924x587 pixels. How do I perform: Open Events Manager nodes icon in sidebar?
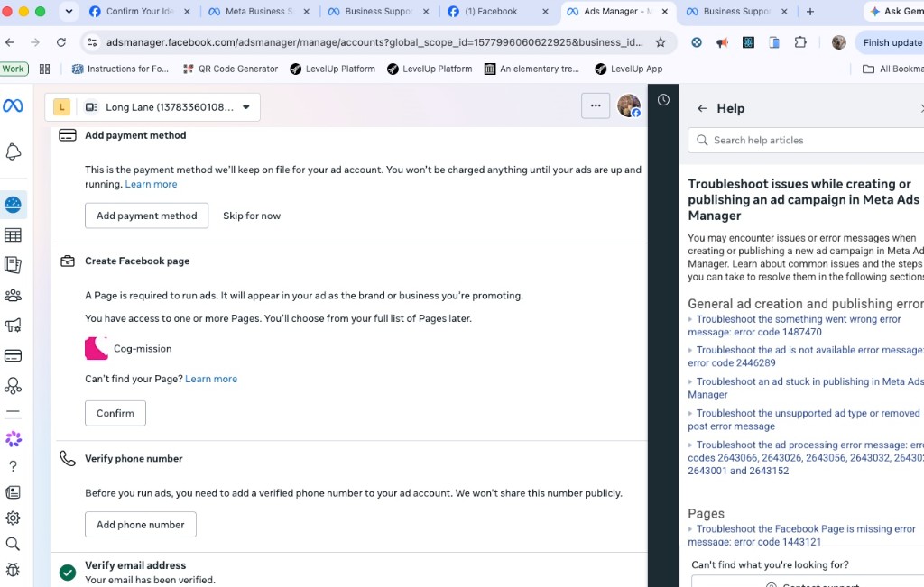[13, 386]
